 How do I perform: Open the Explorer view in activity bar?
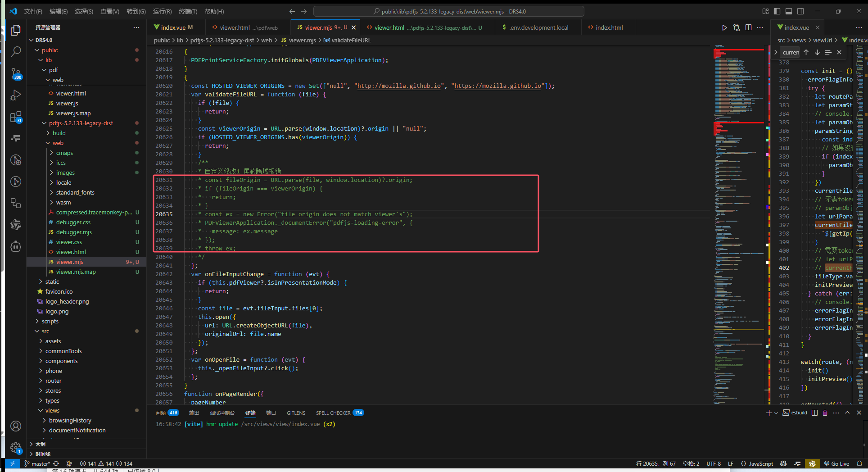coord(16,30)
